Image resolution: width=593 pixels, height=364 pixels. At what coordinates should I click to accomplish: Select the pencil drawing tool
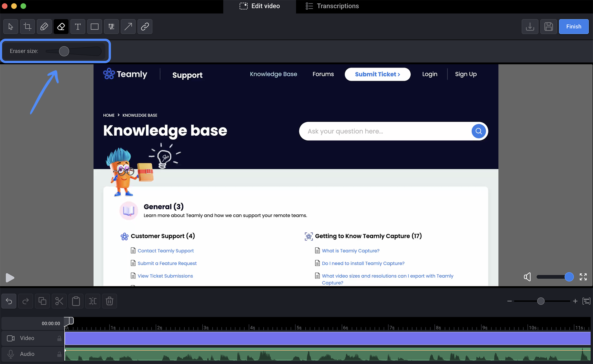[x=44, y=26]
